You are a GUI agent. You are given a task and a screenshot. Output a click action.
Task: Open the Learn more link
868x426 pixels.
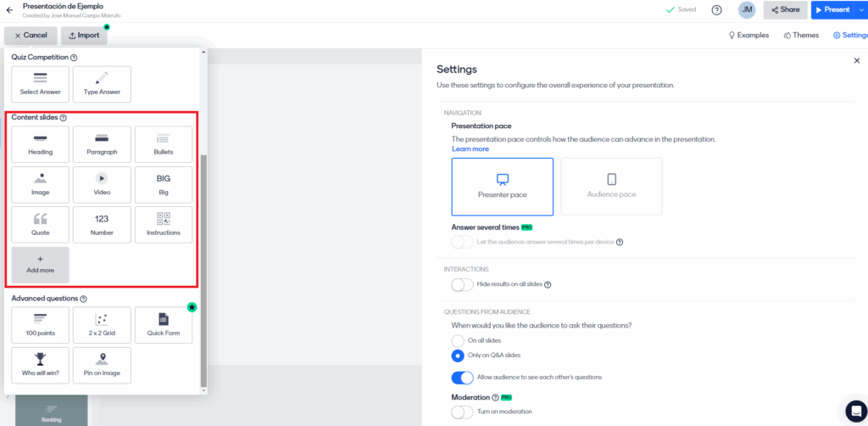click(x=470, y=149)
